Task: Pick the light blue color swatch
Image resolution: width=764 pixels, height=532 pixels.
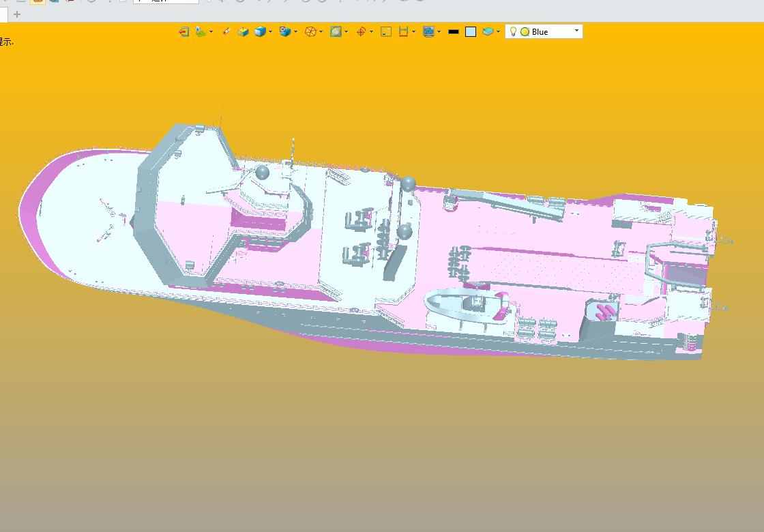Action: coord(471,31)
